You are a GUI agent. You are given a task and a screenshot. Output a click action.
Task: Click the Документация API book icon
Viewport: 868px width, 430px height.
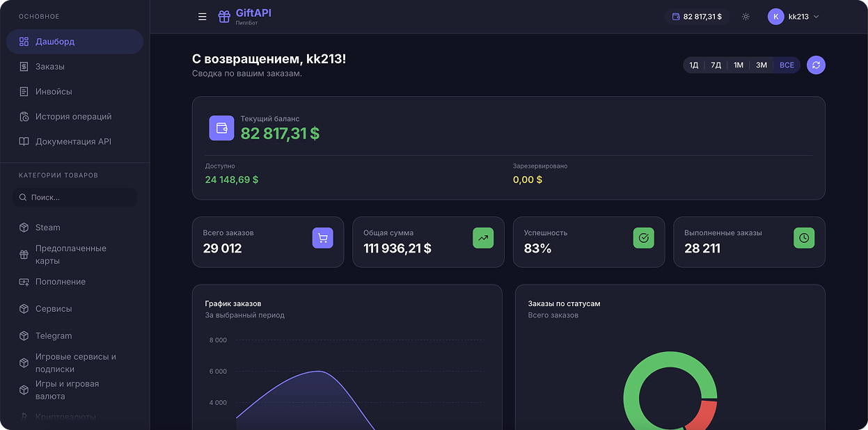pyautogui.click(x=24, y=142)
